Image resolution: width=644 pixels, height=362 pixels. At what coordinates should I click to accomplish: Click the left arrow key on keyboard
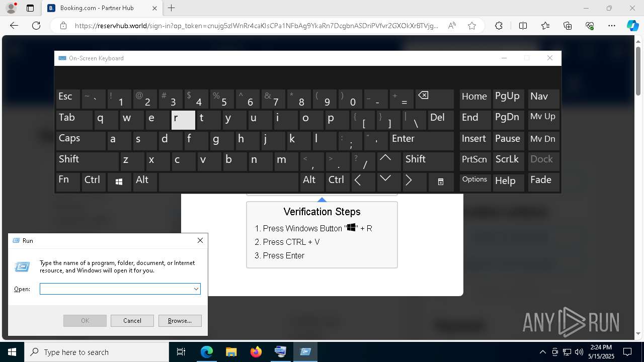coord(362,182)
